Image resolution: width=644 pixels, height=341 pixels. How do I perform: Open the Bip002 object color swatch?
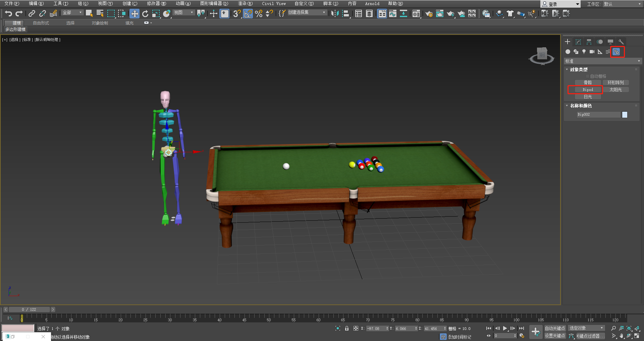tap(625, 115)
